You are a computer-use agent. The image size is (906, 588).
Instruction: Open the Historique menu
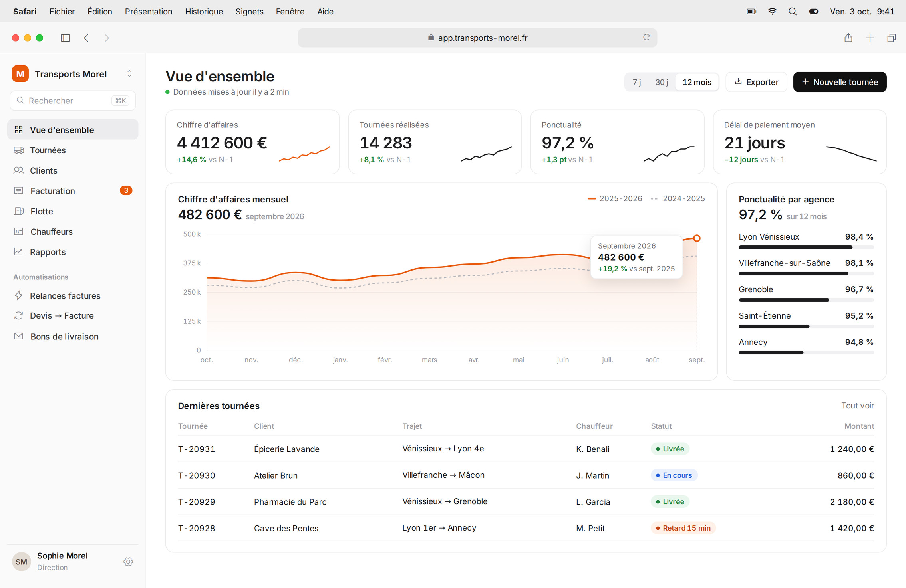pos(204,12)
